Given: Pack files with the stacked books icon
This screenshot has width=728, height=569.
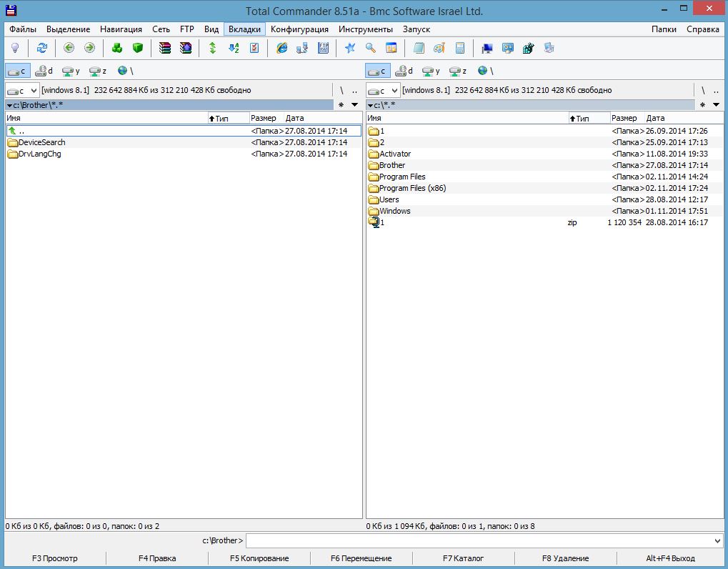Looking at the screenshot, I should point(165,48).
